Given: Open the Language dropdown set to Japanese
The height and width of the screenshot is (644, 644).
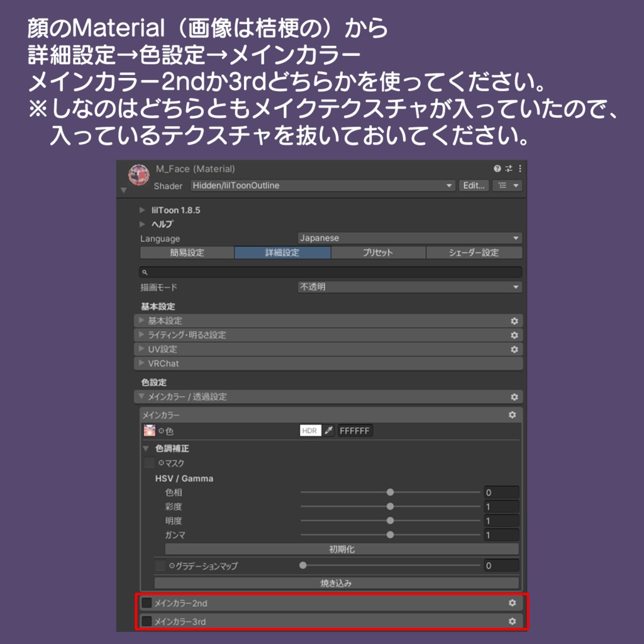Looking at the screenshot, I should click(x=409, y=238).
